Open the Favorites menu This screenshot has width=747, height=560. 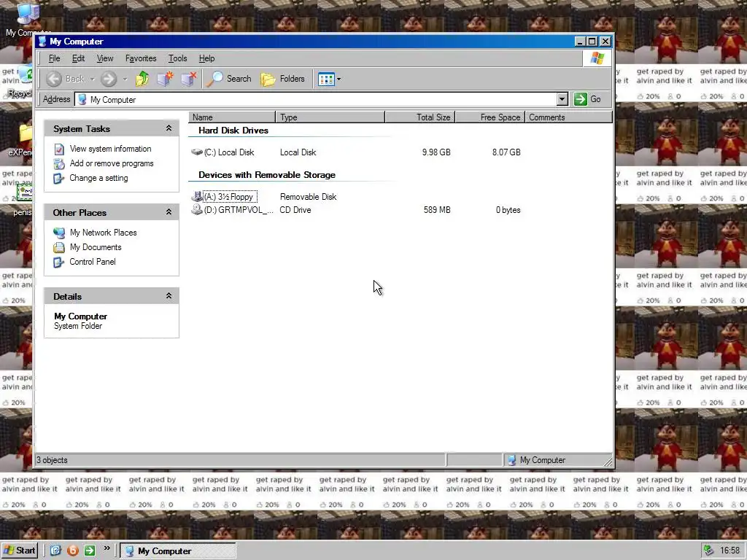(x=141, y=58)
